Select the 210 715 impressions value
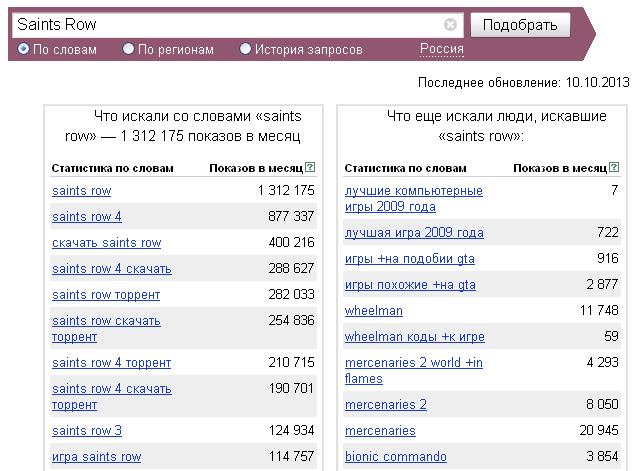 [x=291, y=362]
